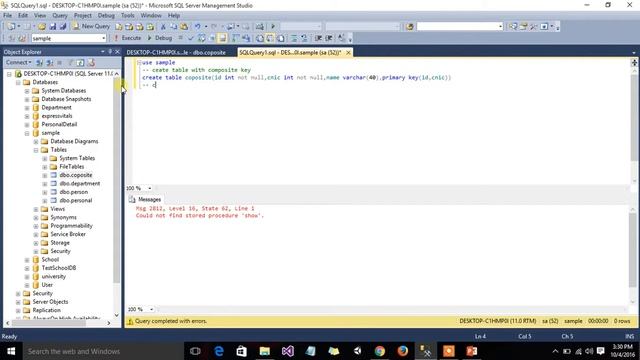The width and height of the screenshot is (640, 360).
Task: Open the editor zoom 100 % dropdown
Action: (149, 188)
